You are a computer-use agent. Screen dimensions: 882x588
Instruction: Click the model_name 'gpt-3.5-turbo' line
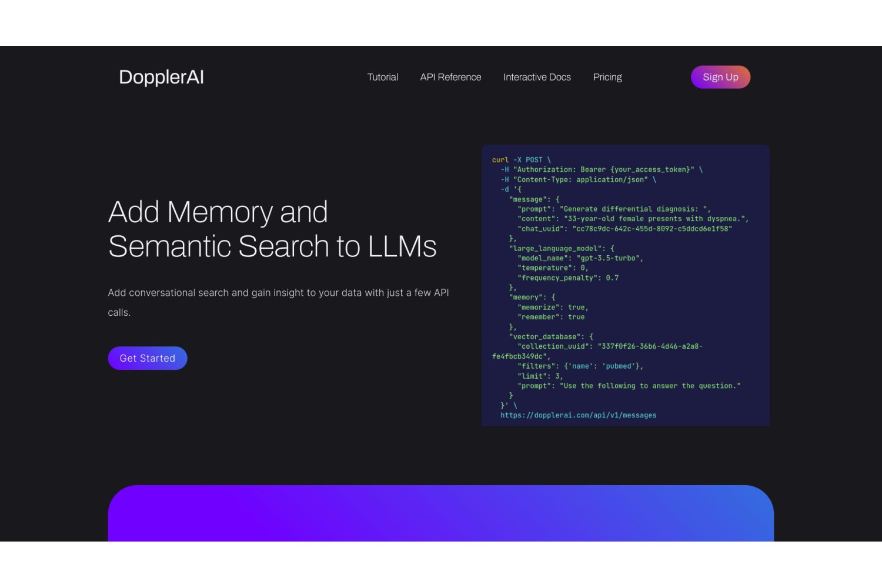point(580,258)
